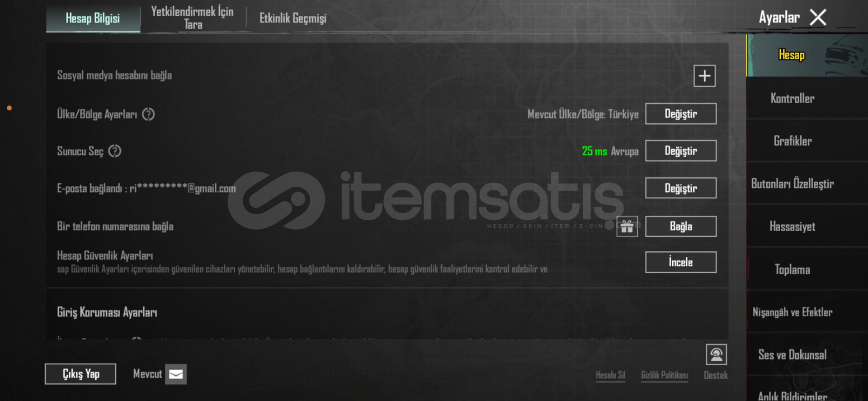Open Destek support headset icon
Image resolution: width=868 pixels, height=401 pixels.
(x=716, y=354)
